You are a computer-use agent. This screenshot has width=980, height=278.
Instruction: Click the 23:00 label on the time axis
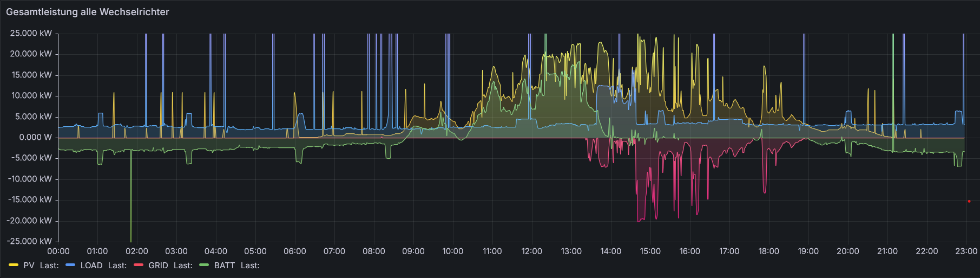coord(966,251)
